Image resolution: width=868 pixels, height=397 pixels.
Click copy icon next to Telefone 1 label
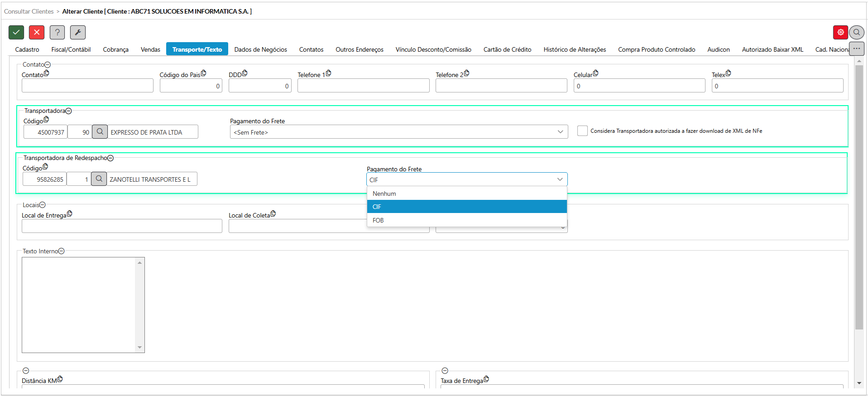pos(328,73)
